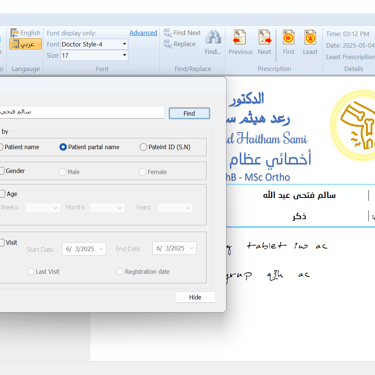
Task: Open Find binoculars tool
Action: point(213,41)
